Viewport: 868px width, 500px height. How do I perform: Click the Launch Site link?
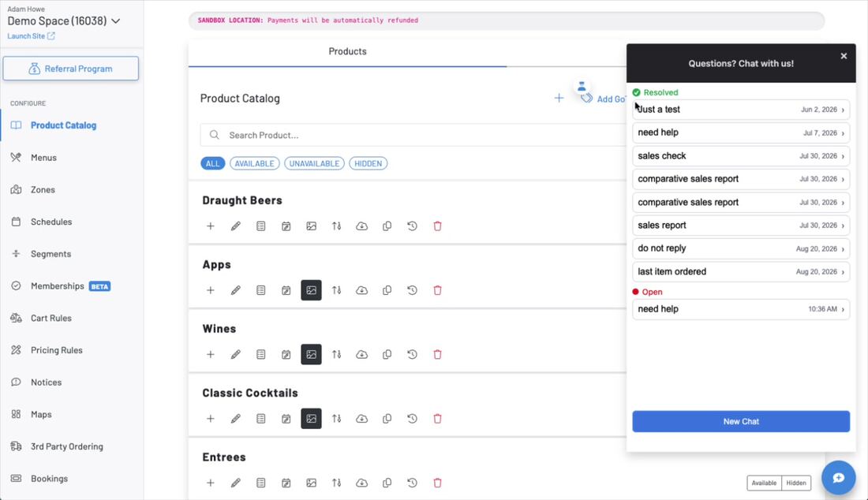point(31,36)
